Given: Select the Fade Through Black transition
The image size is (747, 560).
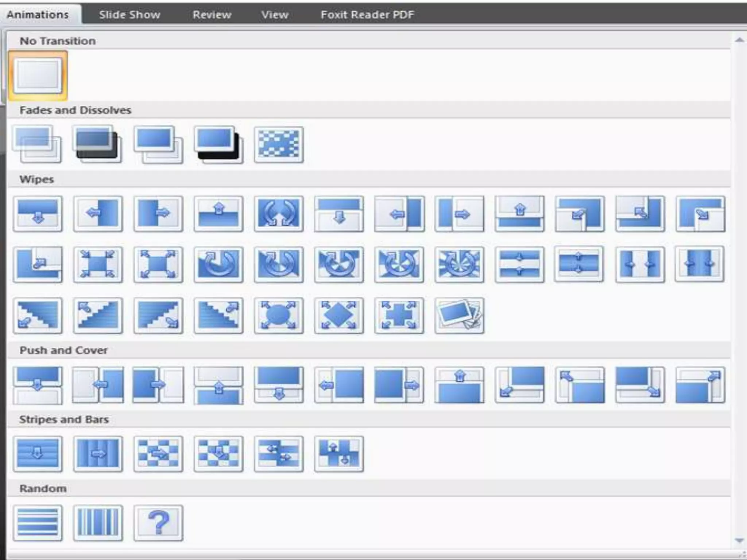Looking at the screenshot, I should point(97,144).
